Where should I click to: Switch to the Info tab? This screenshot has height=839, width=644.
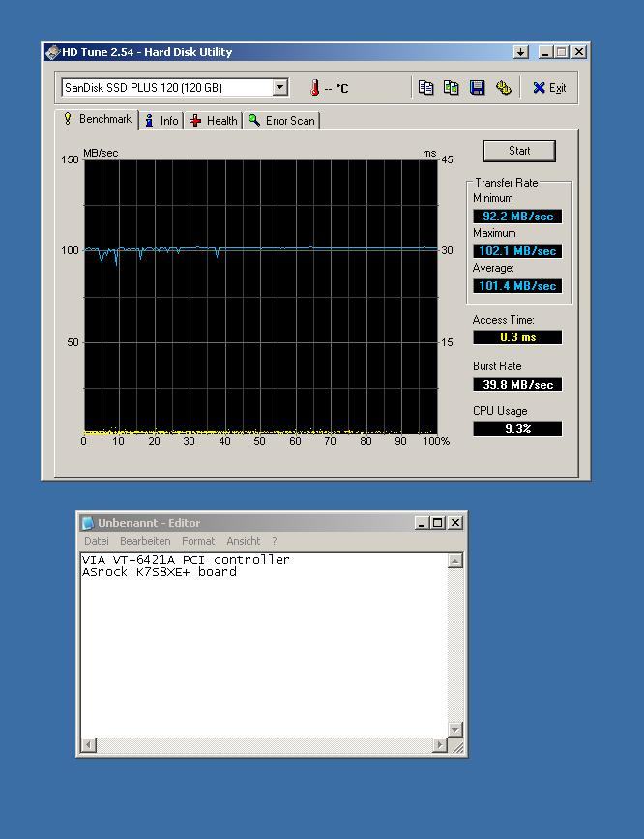(x=162, y=121)
